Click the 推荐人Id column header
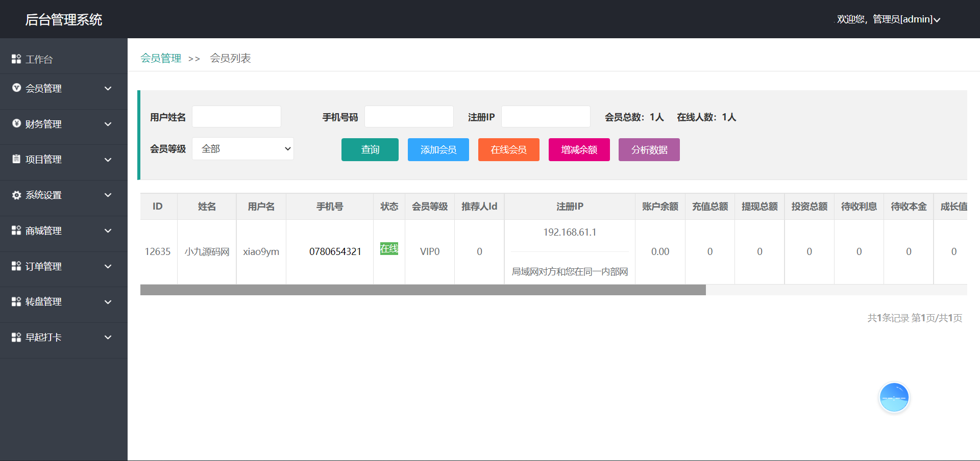 pyautogui.click(x=479, y=207)
